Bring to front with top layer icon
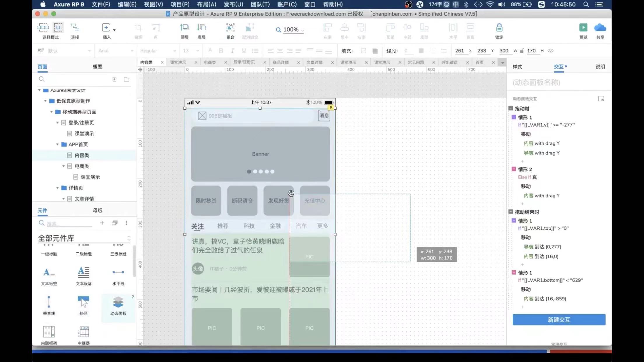Screen dimensions: 644x362 click(x=184, y=28)
